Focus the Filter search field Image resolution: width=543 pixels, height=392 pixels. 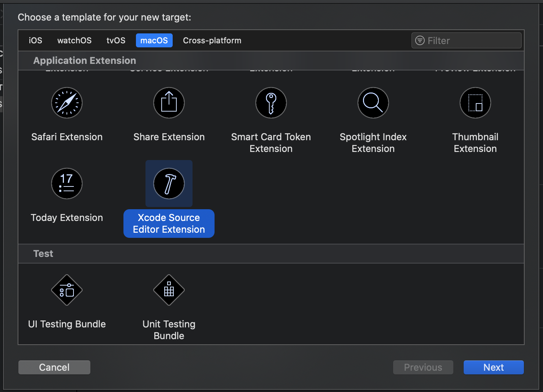click(467, 40)
